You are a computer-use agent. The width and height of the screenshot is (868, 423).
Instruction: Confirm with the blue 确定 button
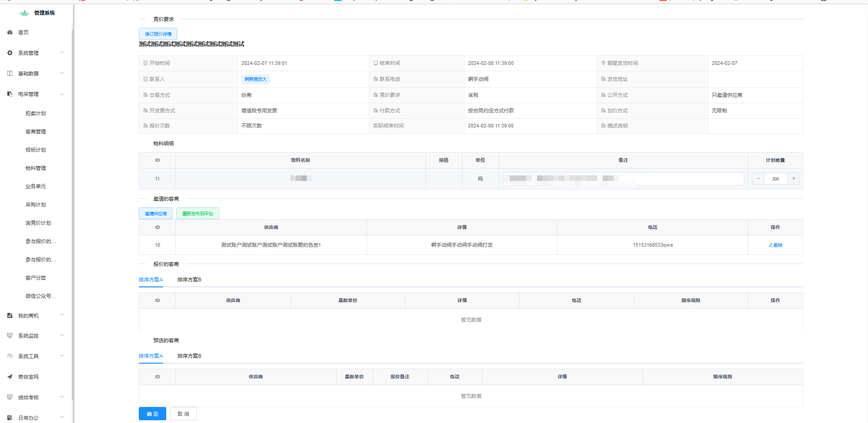pos(153,414)
